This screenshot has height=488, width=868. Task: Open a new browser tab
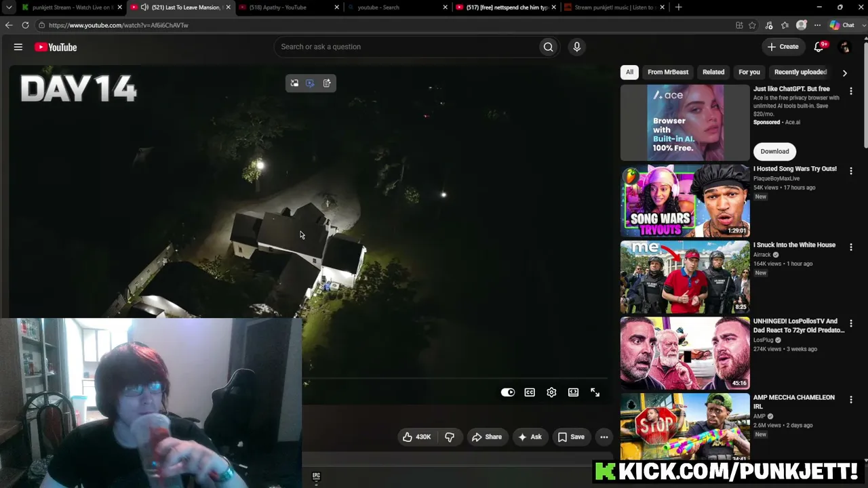pyautogui.click(x=679, y=7)
